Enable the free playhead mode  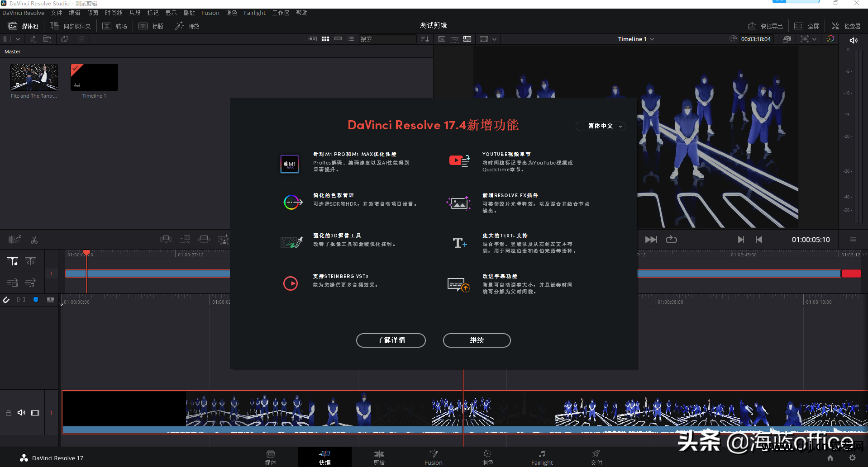(x=30, y=261)
